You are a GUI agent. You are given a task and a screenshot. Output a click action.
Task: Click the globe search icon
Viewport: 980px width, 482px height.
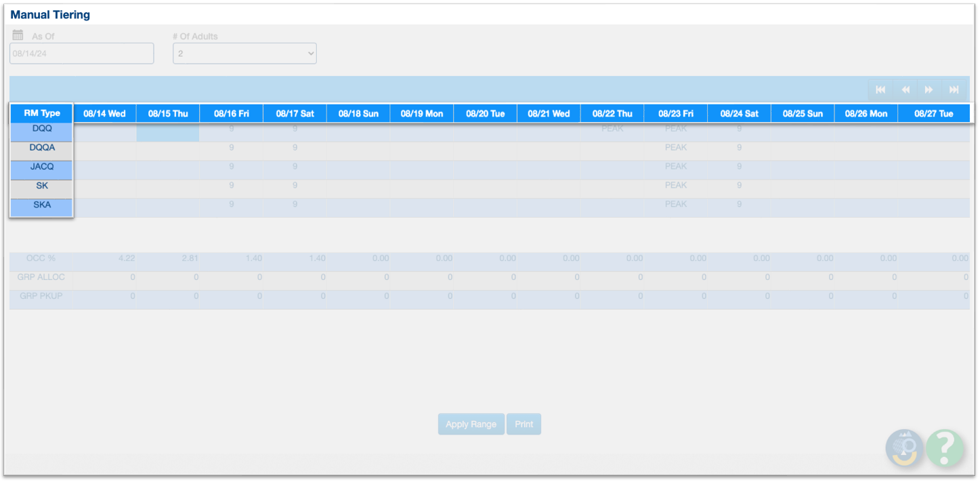(x=904, y=448)
